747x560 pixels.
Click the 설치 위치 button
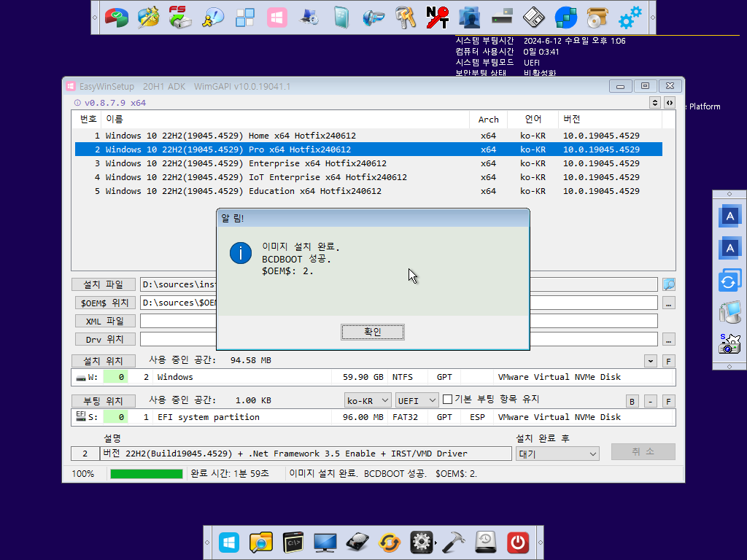coord(104,361)
